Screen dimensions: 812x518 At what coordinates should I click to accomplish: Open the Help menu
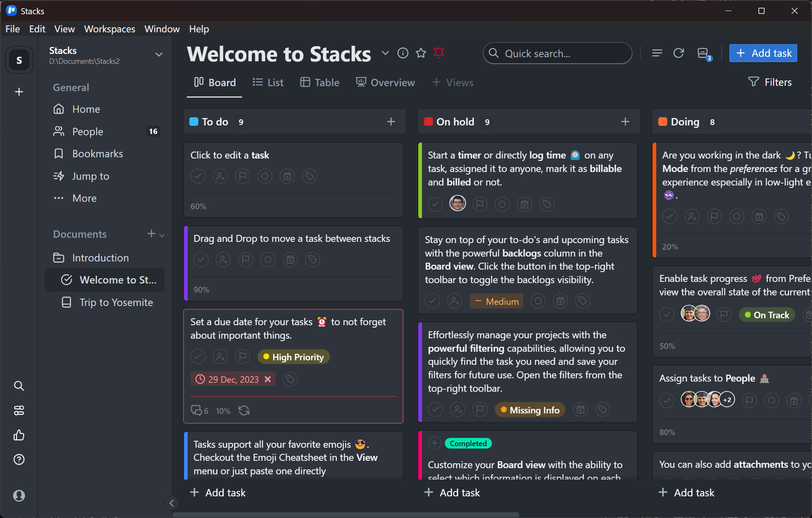click(199, 29)
